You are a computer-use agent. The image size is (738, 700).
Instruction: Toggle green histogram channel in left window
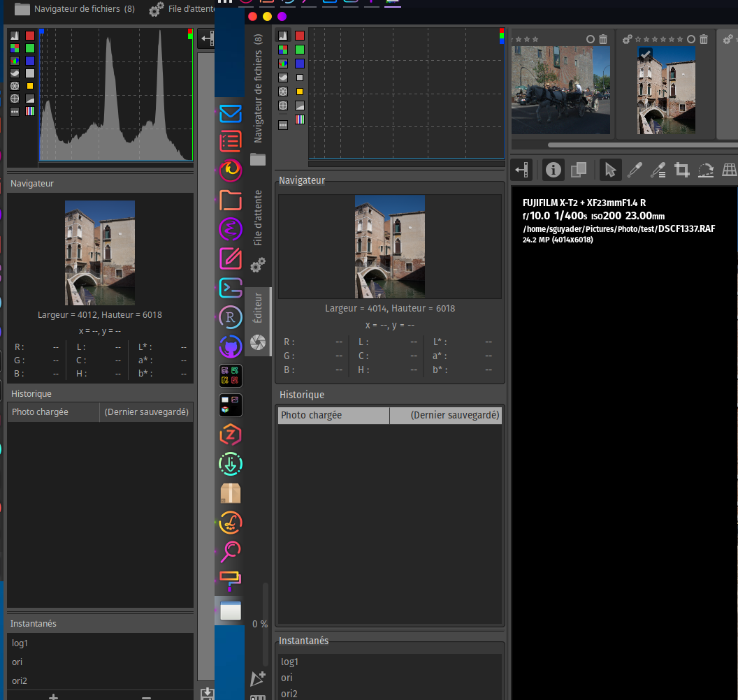(30, 48)
